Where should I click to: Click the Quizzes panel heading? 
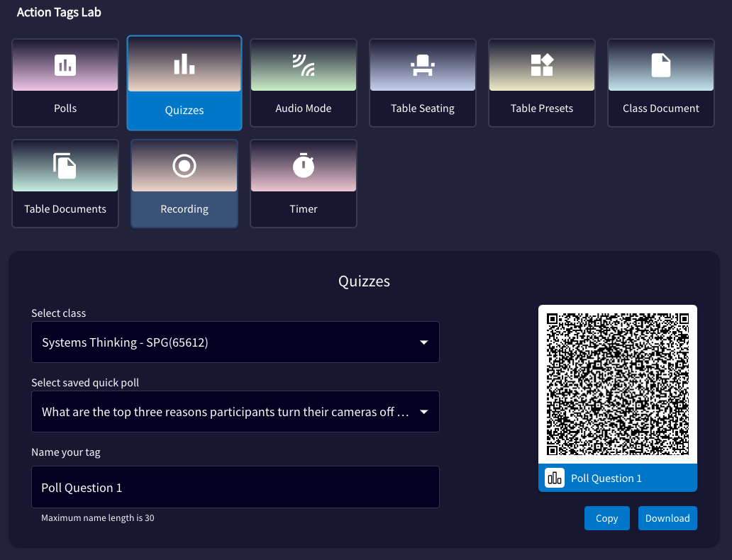[x=364, y=281]
